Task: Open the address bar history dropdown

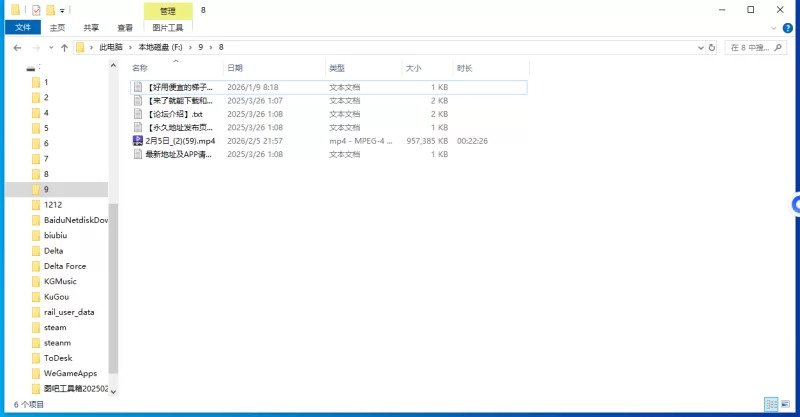Action: tap(701, 47)
